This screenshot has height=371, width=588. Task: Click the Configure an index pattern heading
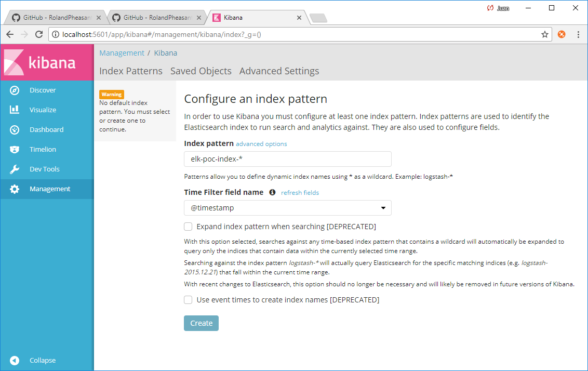[256, 99]
